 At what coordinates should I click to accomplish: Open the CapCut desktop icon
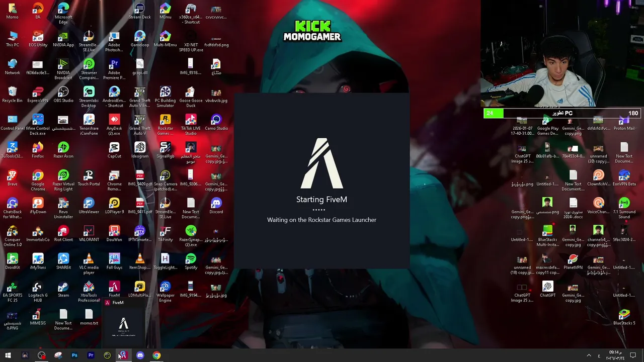(114, 150)
